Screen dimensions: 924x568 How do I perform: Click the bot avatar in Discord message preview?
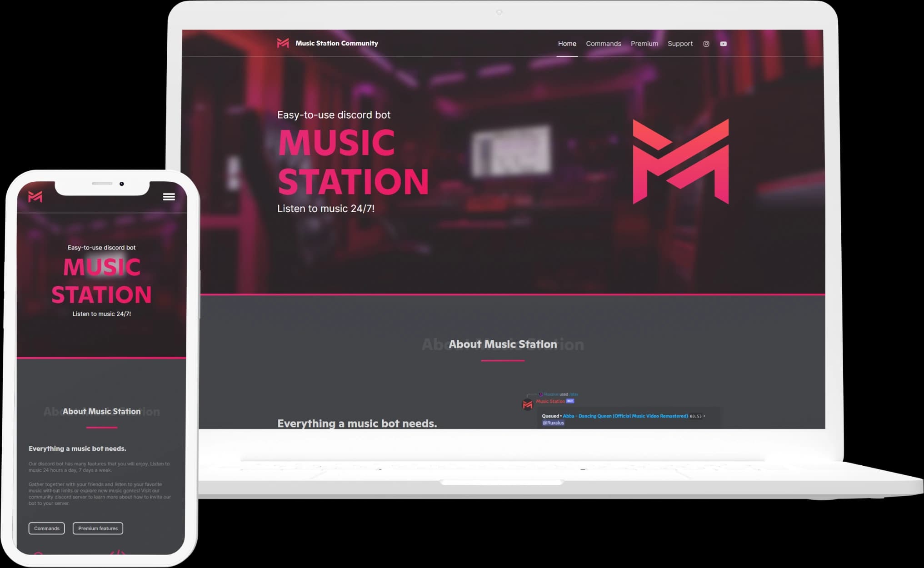(x=527, y=404)
